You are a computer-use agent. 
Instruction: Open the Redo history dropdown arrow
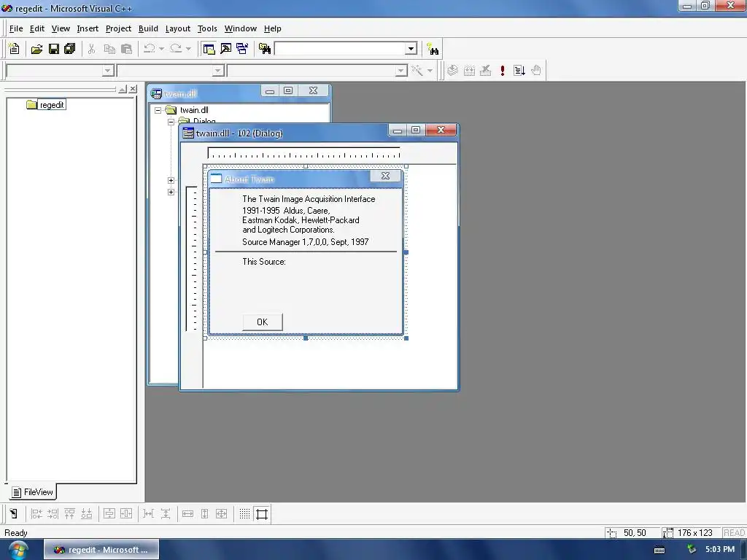pos(188,49)
